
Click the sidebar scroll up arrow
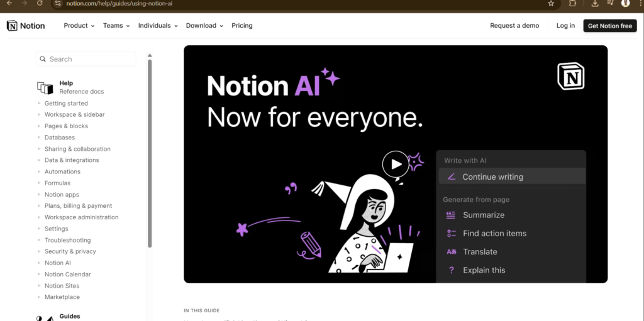[x=150, y=55]
